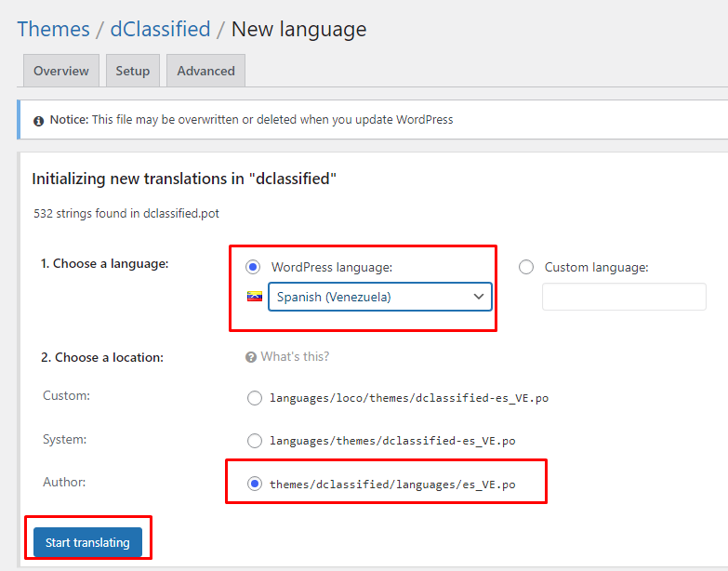Choose the Custom location radio option
Viewport: 728px width, 571px height.
(x=255, y=398)
